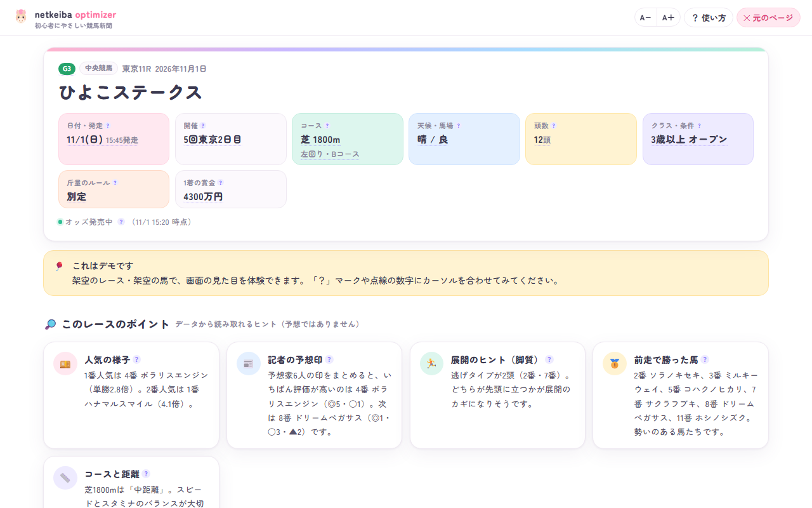
Task: Click the 左回り・Bコース text
Action: pos(330,154)
